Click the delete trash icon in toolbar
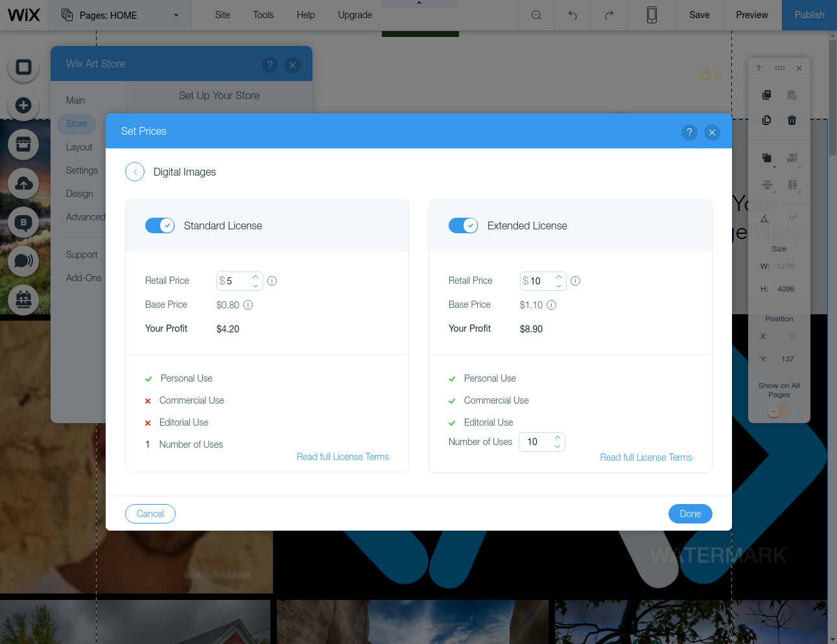This screenshot has height=644, width=837. (x=792, y=120)
